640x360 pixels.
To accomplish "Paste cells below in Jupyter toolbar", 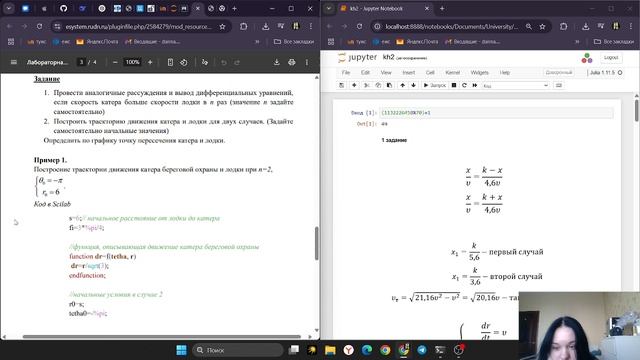I will 389,85.
